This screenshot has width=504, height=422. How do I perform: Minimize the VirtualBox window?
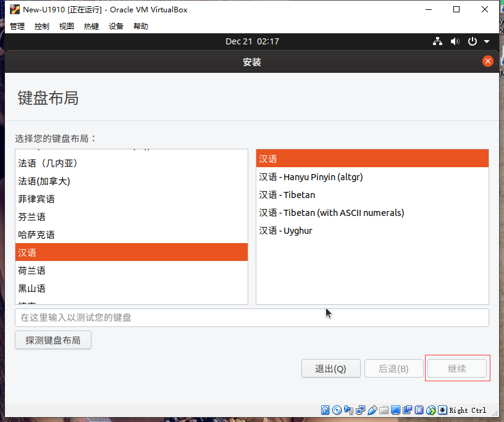[x=429, y=10]
